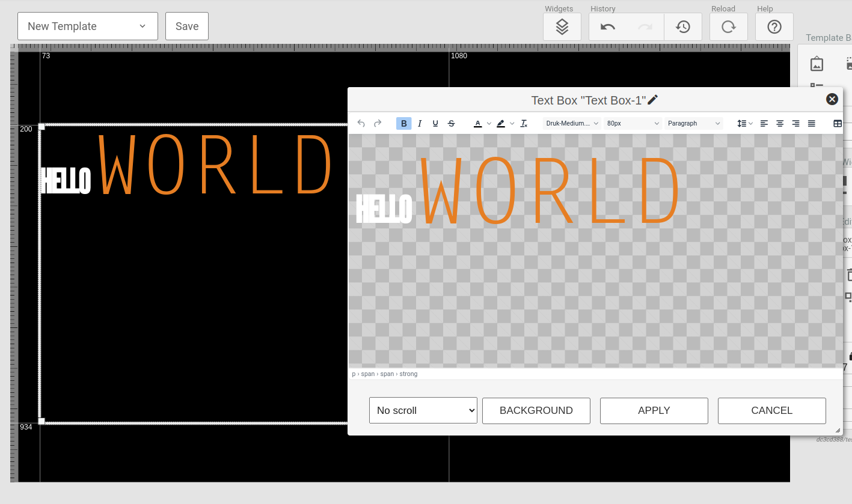Viewport: 852px width, 504px height.
Task: Refresh the template with the Reload icon
Action: pyautogui.click(x=728, y=26)
